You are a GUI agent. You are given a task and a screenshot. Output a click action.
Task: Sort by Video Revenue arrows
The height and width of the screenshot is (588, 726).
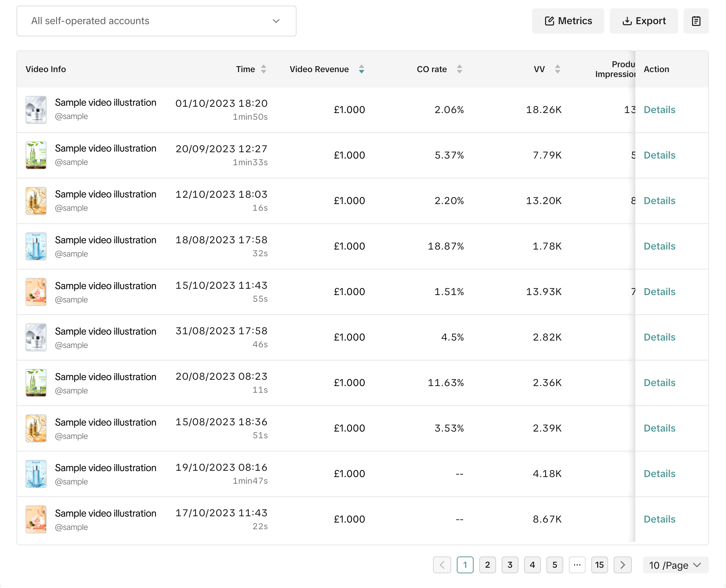(x=361, y=69)
